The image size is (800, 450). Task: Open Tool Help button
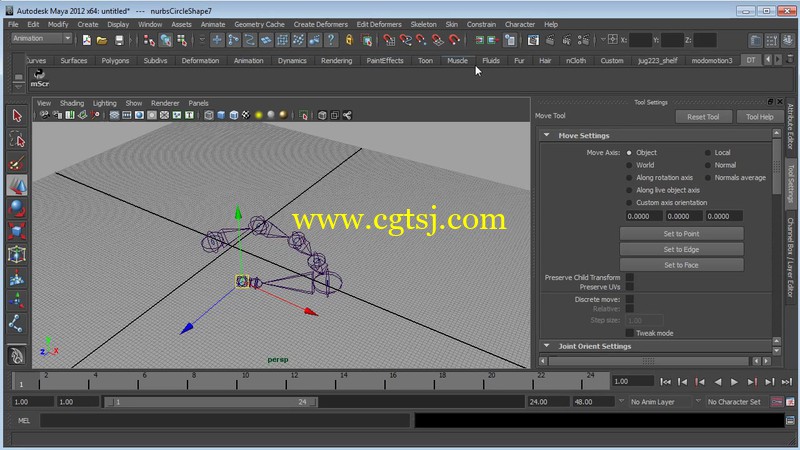(760, 117)
